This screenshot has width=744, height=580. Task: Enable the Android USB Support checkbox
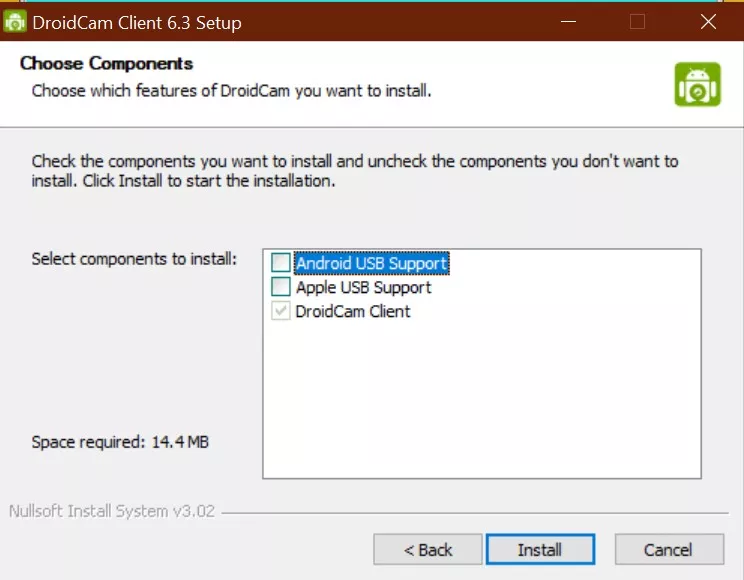(x=281, y=263)
